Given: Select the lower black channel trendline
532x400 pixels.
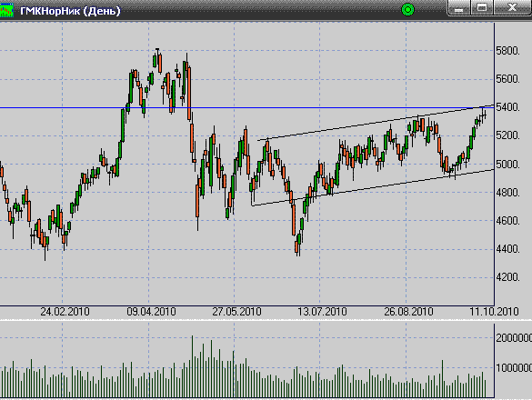Looking at the screenshot, I should (373, 188).
